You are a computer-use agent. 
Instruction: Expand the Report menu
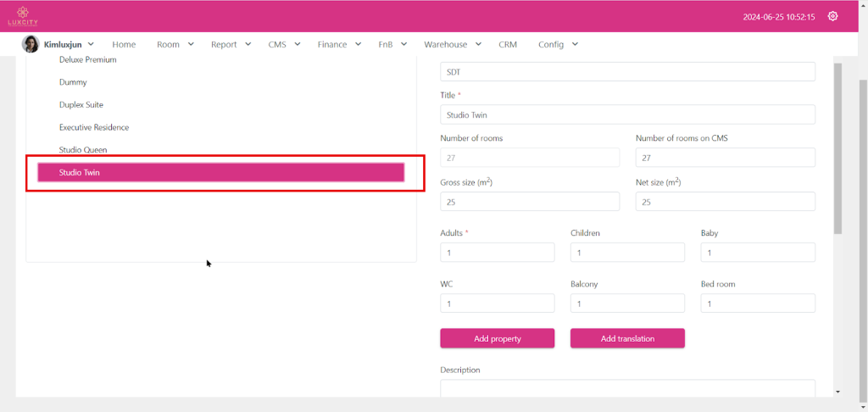(x=231, y=44)
